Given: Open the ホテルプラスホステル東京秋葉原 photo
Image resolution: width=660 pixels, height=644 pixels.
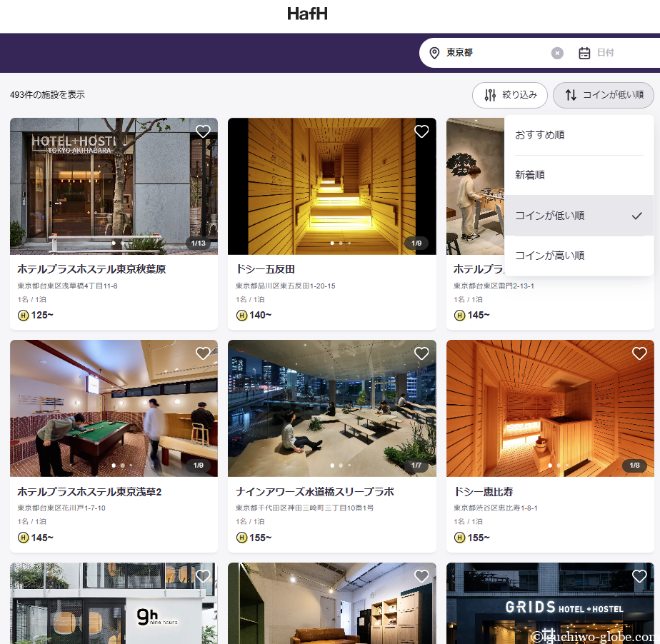Looking at the screenshot, I should tap(114, 186).
